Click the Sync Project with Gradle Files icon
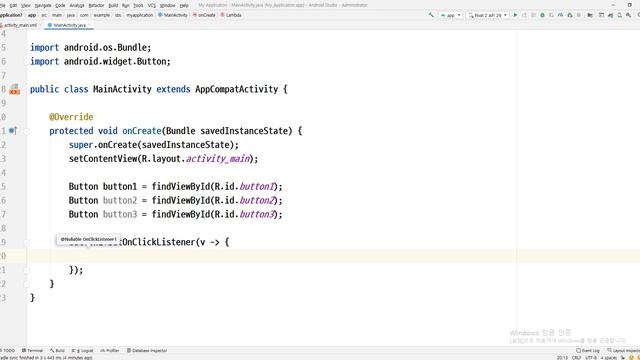 pyautogui.click(x=610, y=15)
